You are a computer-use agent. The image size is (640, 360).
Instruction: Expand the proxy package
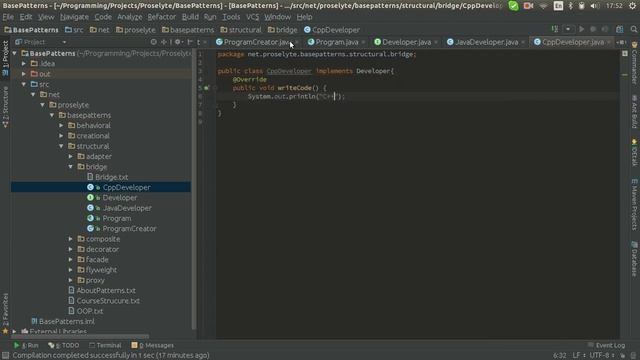coord(71,280)
